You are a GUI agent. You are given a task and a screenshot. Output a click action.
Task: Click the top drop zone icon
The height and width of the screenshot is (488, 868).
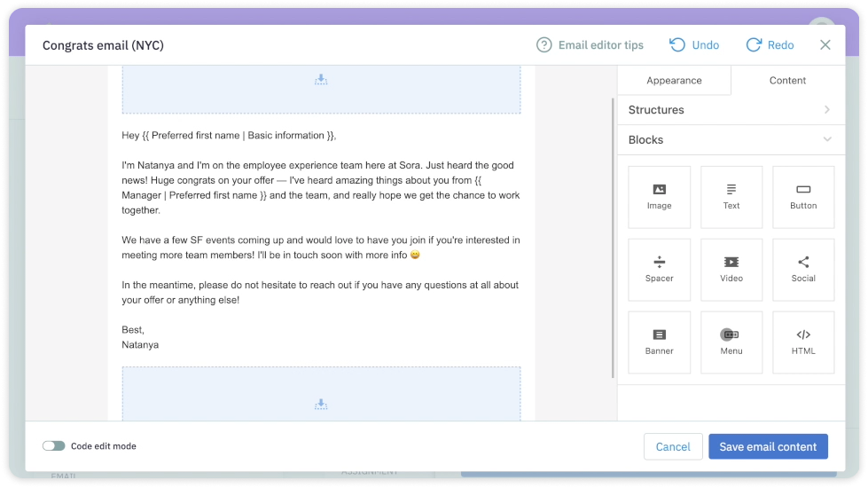pos(321,81)
